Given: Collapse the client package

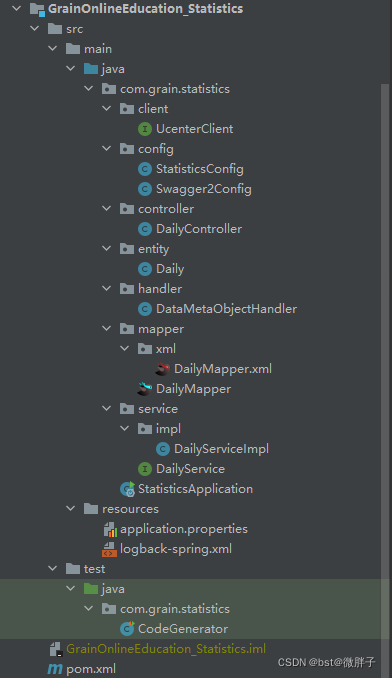Looking at the screenshot, I should [x=106, y=109].
